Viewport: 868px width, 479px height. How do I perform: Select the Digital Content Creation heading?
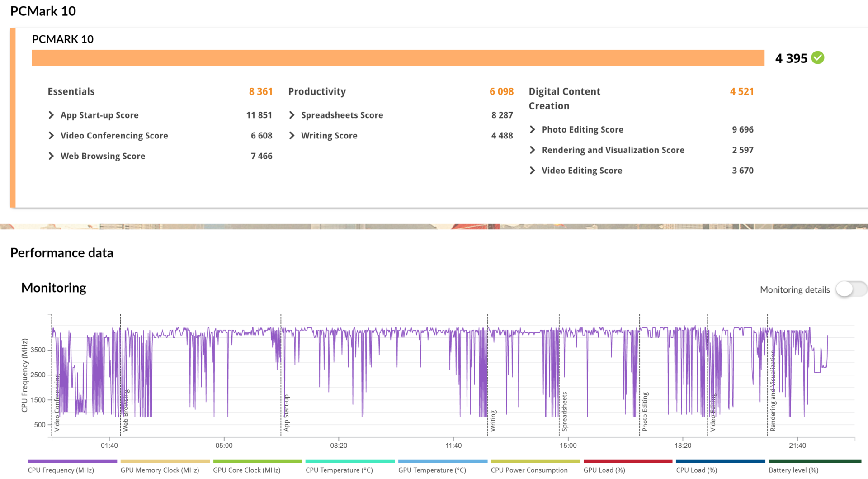565,99
